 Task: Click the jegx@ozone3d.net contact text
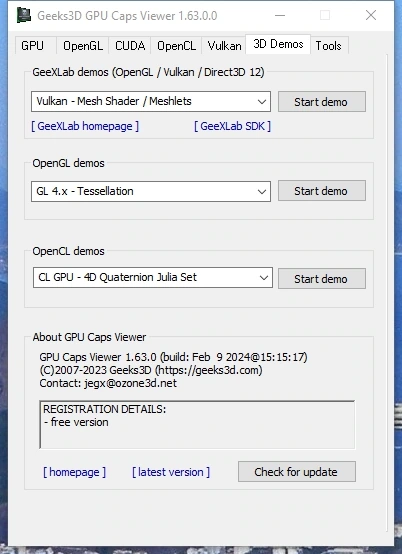coord(130,383)
